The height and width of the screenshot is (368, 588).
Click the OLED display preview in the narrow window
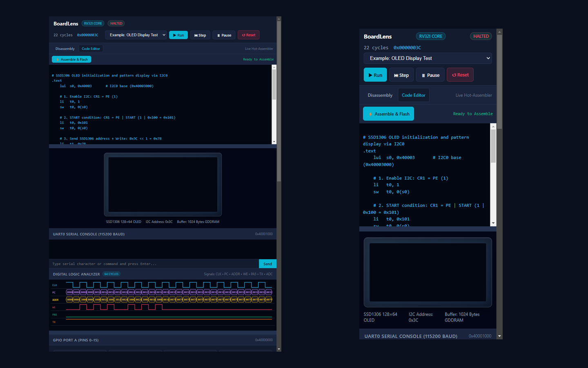(x=428, y=272)
